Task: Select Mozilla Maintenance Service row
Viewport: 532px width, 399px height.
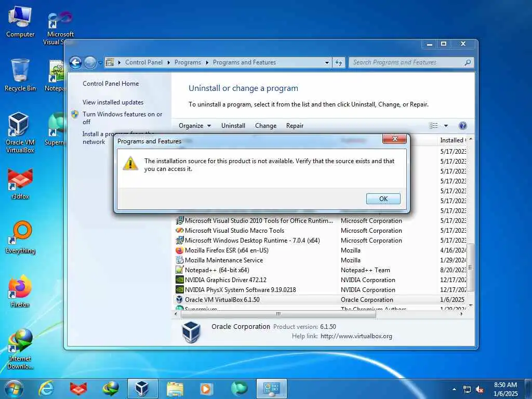Action: click(321, 260)
